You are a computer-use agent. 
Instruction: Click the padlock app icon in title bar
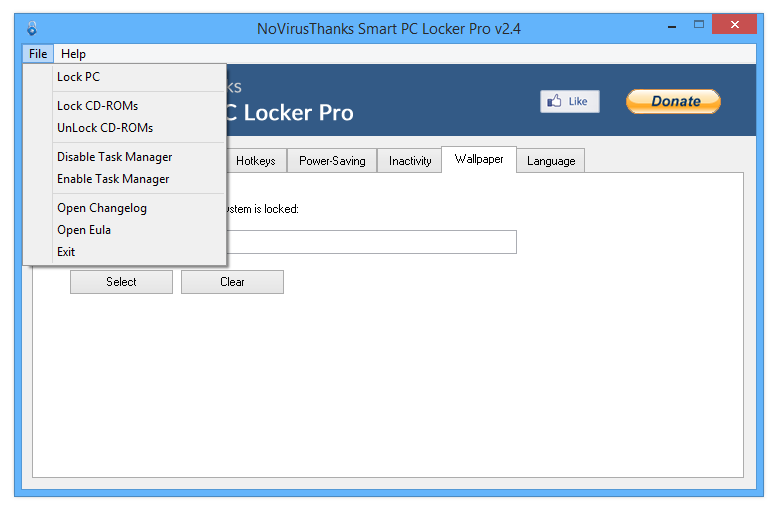coord(32,28)
